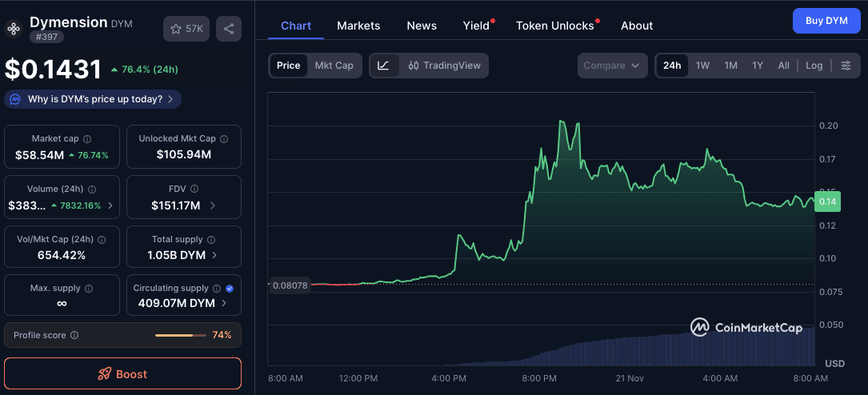Viewport: 868px width, 395px height.
Task: Select the 1Y time range
Action: (x=758, y=66)
